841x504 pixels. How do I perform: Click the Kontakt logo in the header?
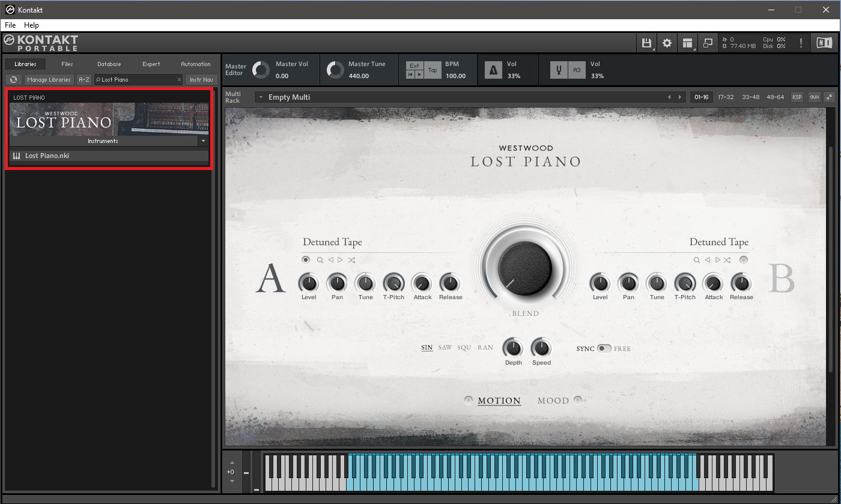point(41,43)
